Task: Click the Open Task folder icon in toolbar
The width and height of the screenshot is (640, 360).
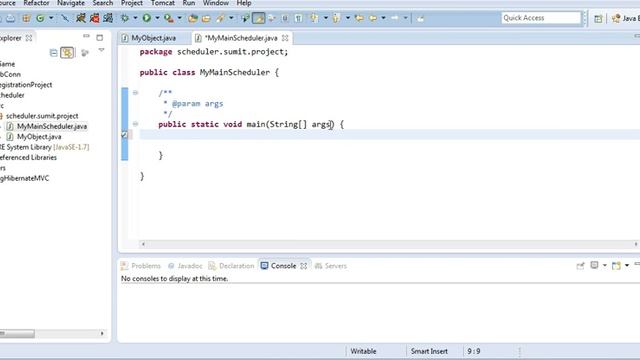Action: [206, 18]
